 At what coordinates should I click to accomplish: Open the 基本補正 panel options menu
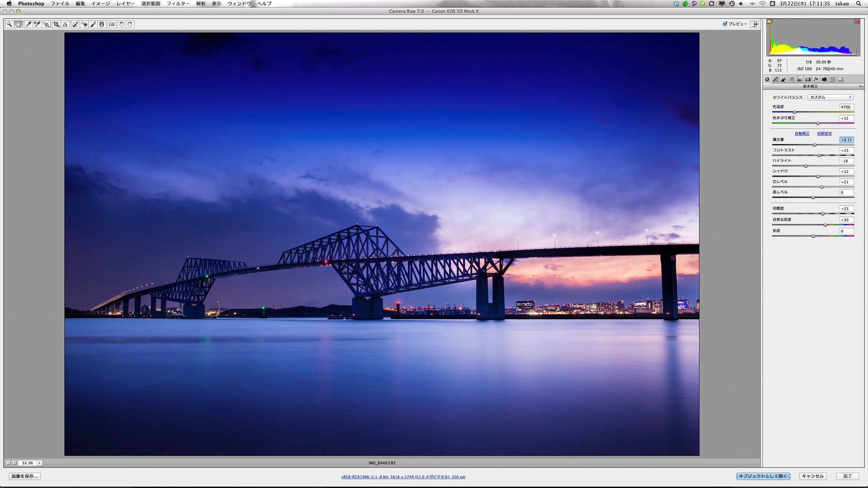(x=861, y=86)
